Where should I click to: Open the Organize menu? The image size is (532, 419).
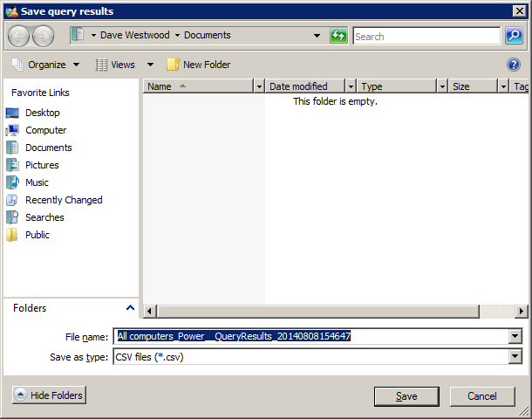point(46,65)
